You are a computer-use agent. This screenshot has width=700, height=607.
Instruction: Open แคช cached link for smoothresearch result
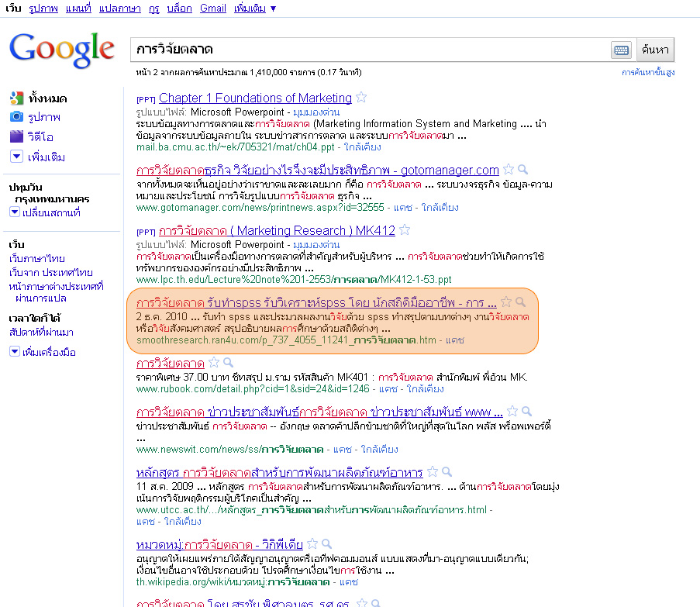455,340
